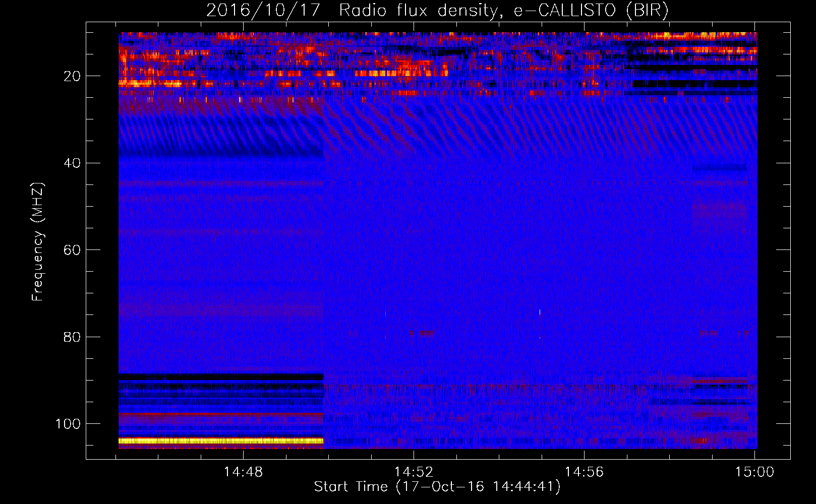Image resolution: width=816 pixels, height=504 pixels.
Task: Click the "14:48" time tick label
Action: pos(244,472)
